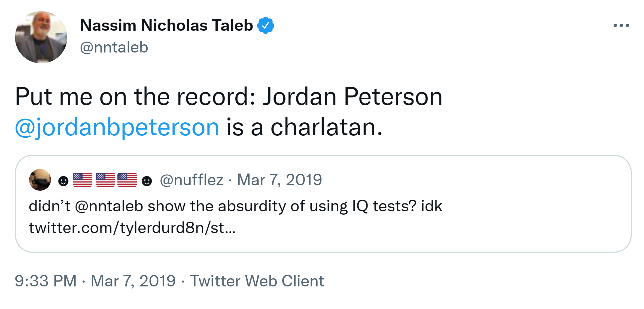Open the twitter.com/tylerdurd8n link
This screenshot has width=644, height=309.
point(132,228)
